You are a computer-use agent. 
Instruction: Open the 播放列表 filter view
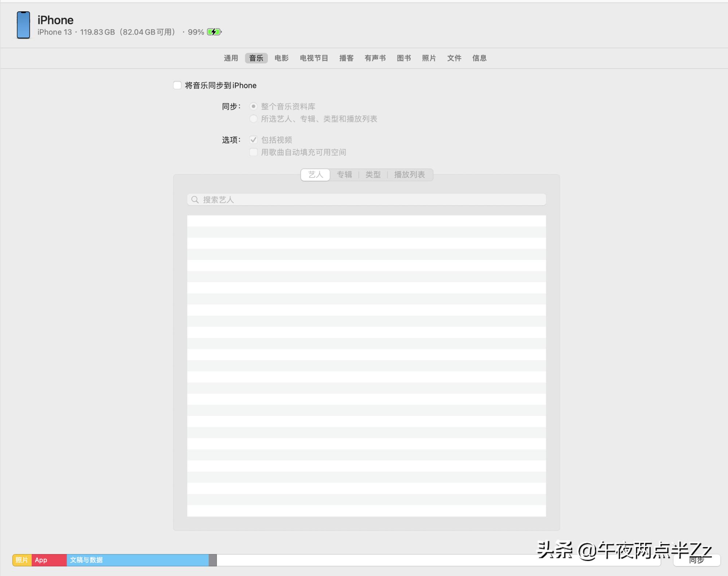(410, 175)
